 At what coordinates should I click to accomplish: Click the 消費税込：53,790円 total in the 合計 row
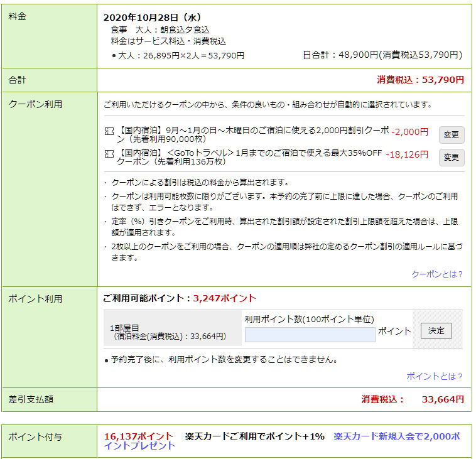tap(420, 80)
